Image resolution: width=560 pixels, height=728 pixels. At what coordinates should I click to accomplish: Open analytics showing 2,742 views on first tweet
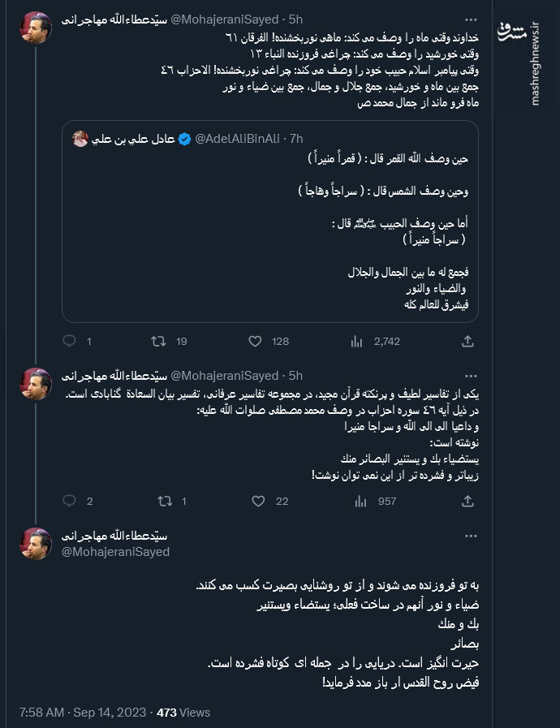pyautogui.click(x=356, y=341)
